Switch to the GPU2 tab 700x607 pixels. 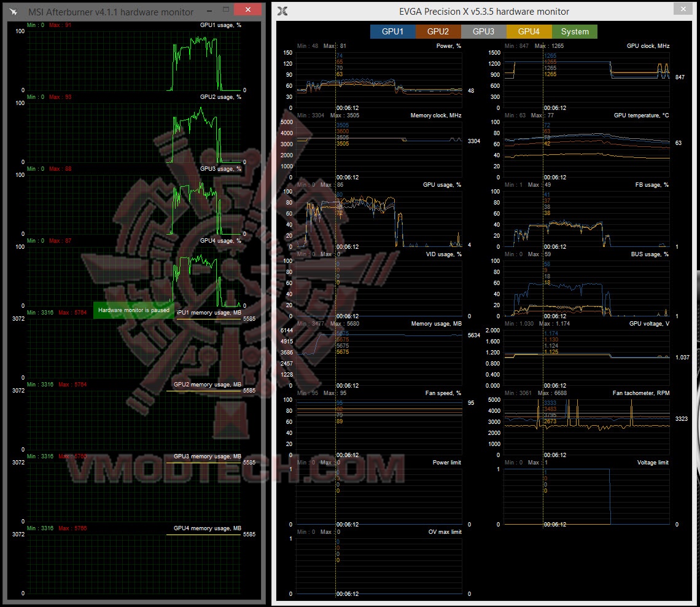point(438,32)
